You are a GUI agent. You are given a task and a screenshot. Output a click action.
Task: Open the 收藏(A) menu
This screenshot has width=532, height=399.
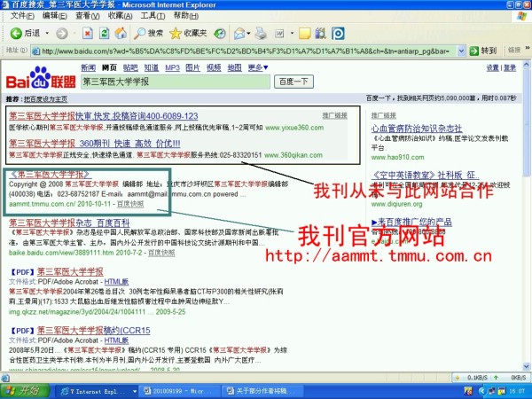pos(120,16)
